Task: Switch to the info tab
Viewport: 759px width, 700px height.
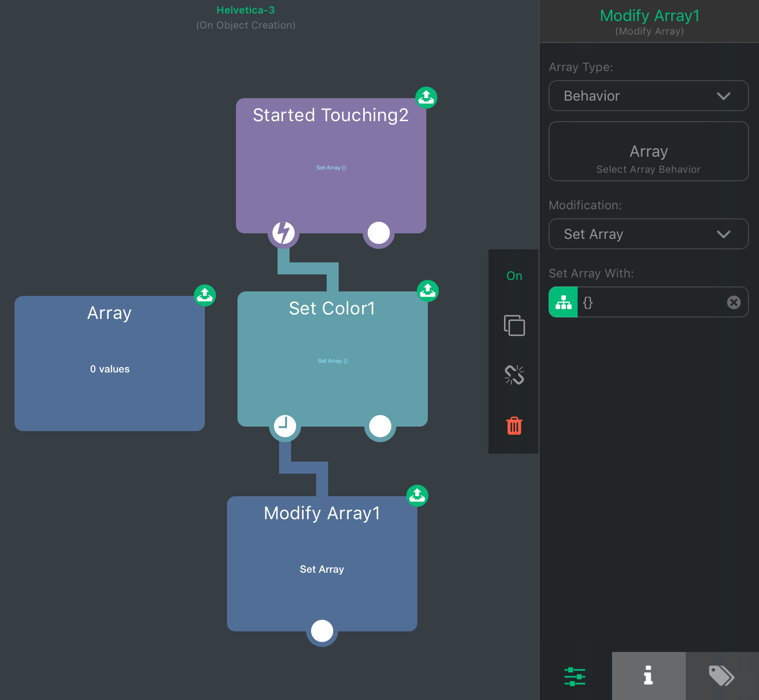Action: click(x=648, y=676)
